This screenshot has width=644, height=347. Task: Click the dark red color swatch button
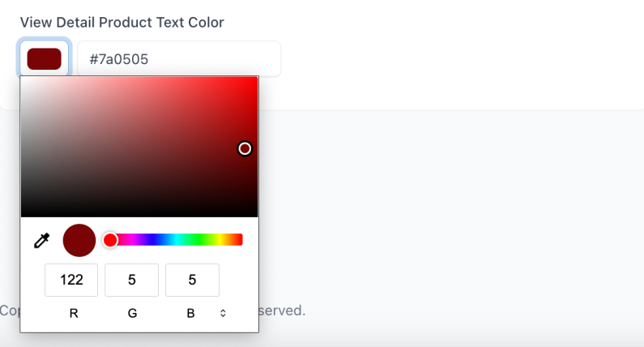click(45, 59)
